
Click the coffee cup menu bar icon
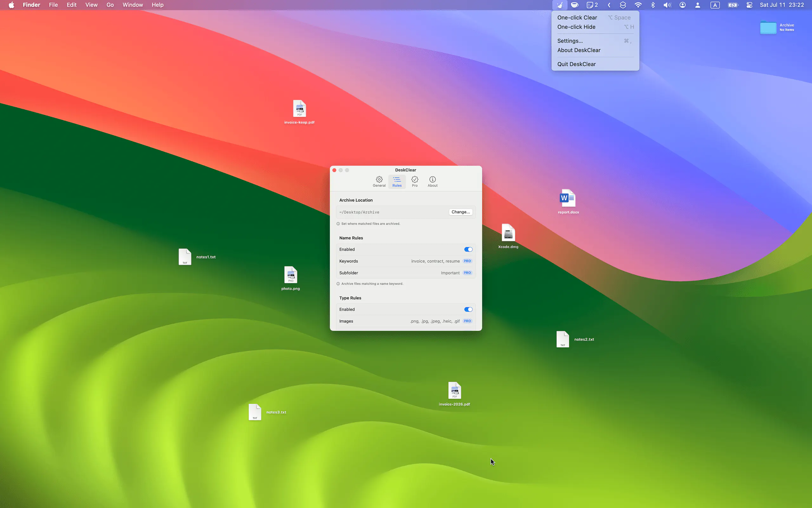[575, 5]
